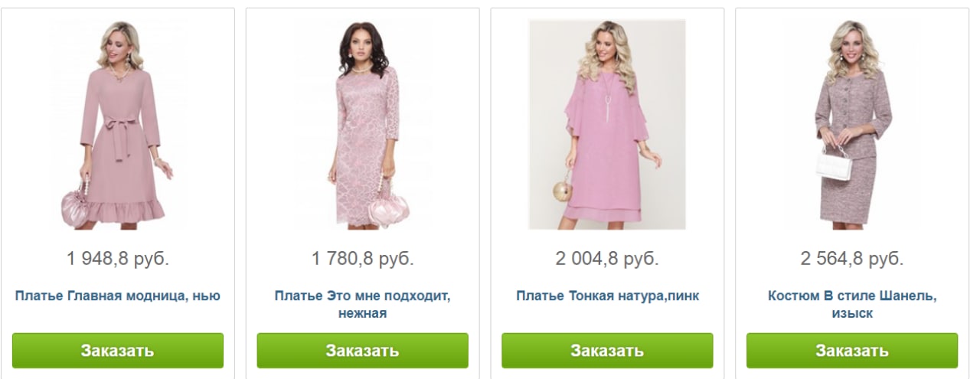Click Заказать for Тонкая натура dress
980x379 pixels.
click(607, 351)
